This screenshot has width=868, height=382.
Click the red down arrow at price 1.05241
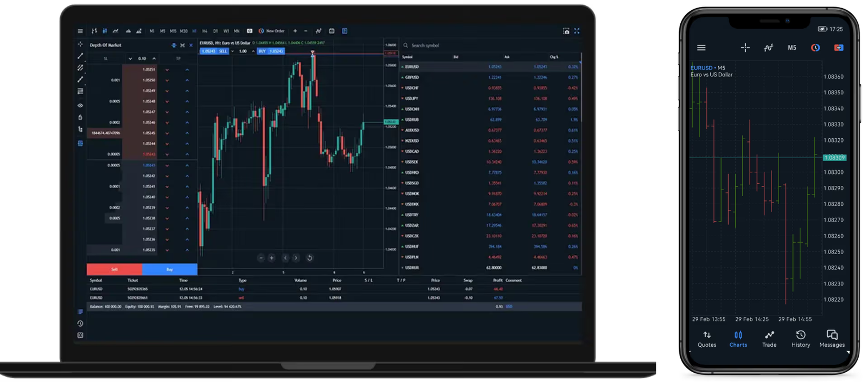point(167,186)
